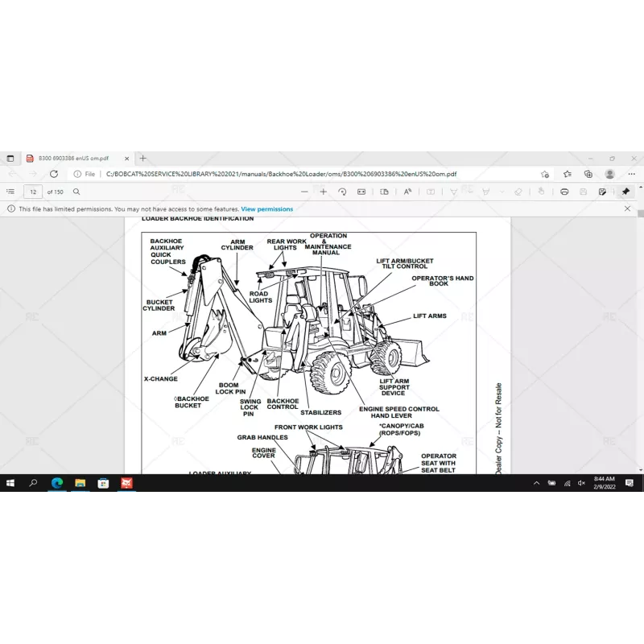Open the pen options dropdown
Image resolution: width=644 pixels, height=644 pixels.
471,192
